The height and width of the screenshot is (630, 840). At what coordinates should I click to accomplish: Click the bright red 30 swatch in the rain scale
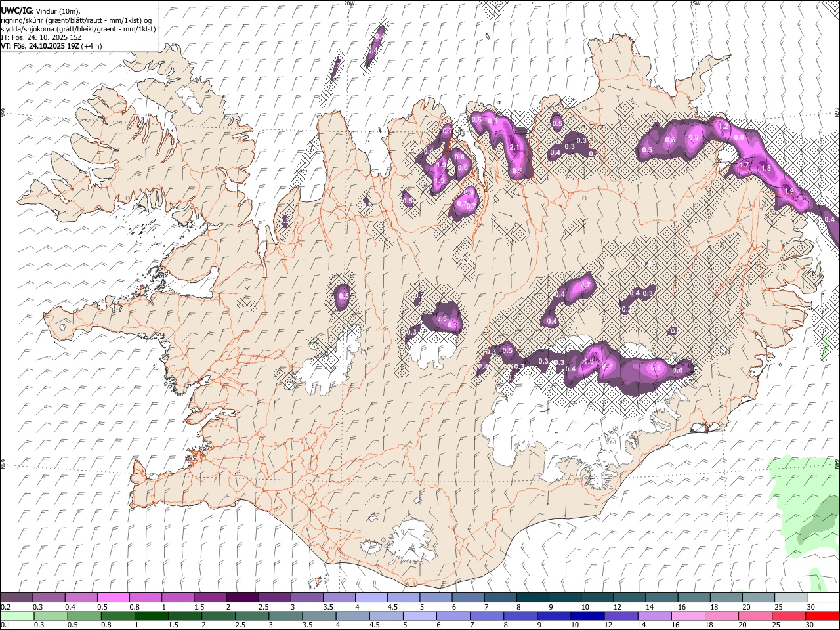point(822,616)
